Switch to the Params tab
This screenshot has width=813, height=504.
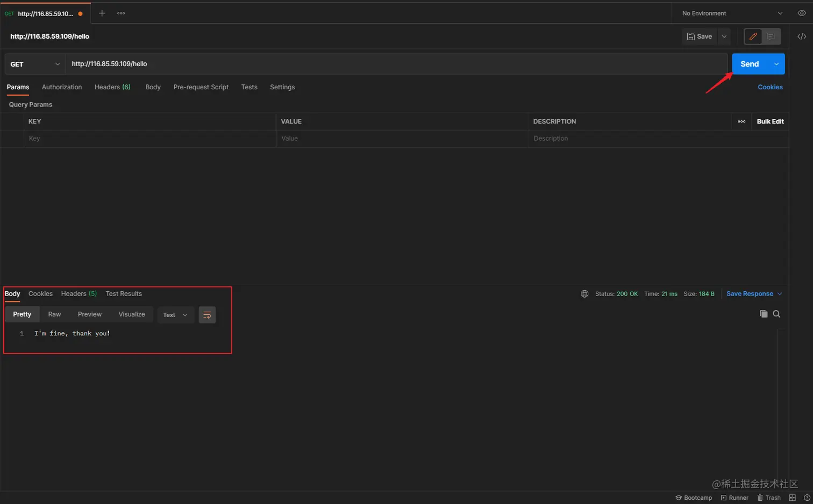18,87
